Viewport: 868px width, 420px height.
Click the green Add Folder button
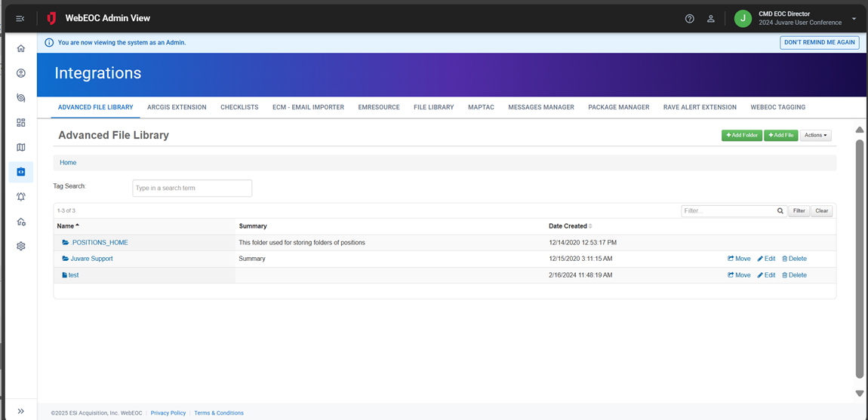pos(741,136)
